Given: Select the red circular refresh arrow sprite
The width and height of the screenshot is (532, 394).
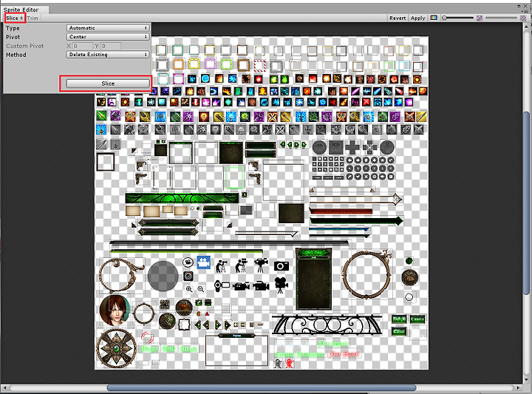Looking at the screenshot, I should tap(147, 336).
